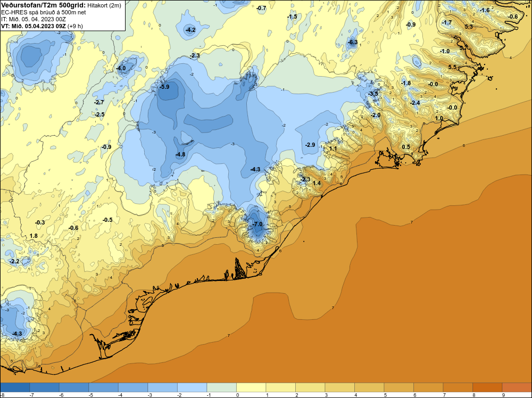Select the 1.1 temperature label

333,148
